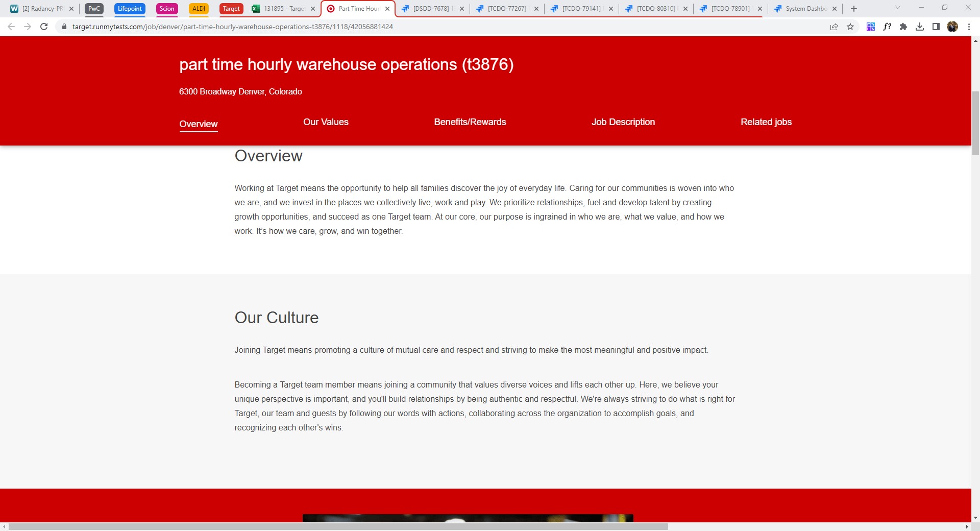980x531 pixels.
Task: Jump to the Related jobs section
Action: [766, 122]
